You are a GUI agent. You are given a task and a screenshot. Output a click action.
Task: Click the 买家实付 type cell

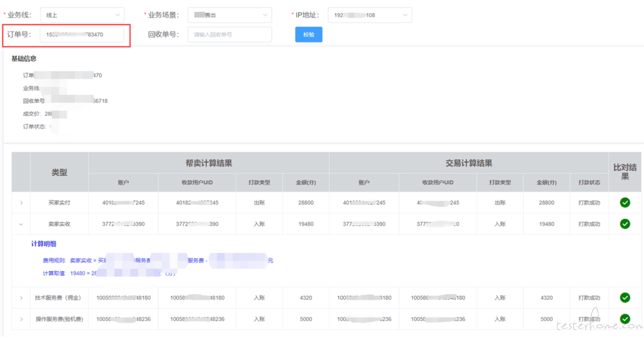(x=59, y=202)
